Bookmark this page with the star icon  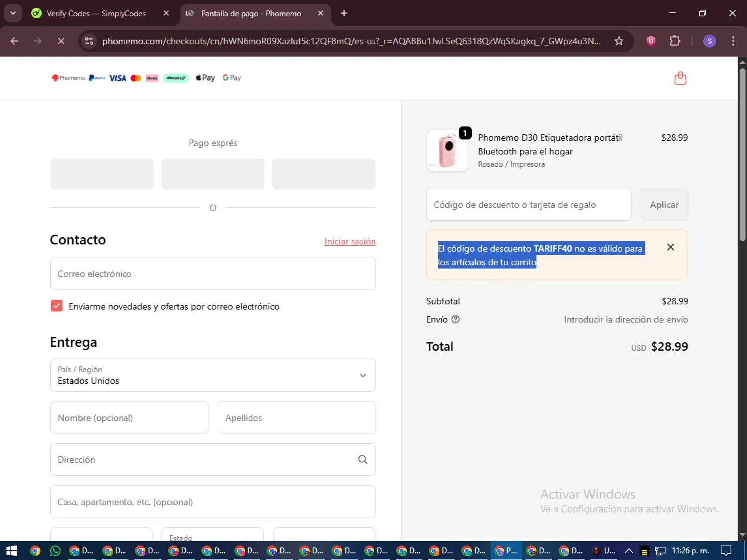[x=619, y=41]
